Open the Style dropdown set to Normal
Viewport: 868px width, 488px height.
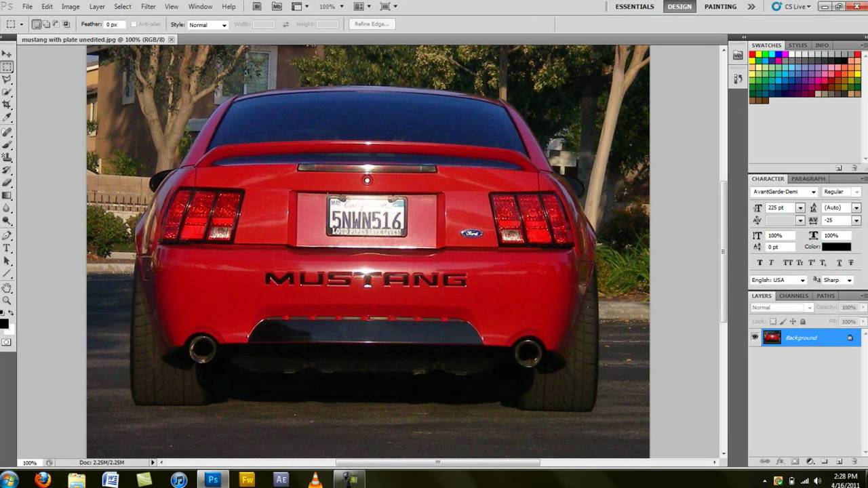pyautogui.click(x=208, y=24)
